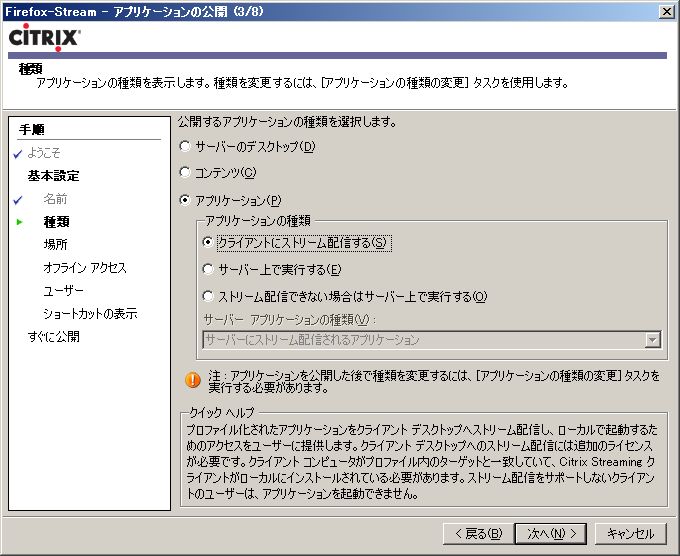Viewport: 680px width, 556px height.
Task: Select the 名前 step in the sidebar
Action: point(56,199)
